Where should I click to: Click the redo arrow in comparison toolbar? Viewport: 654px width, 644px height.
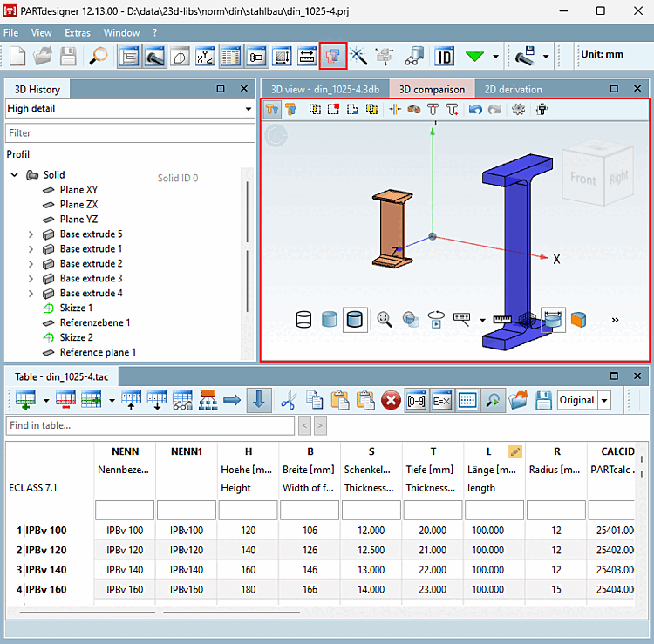(x=494, y=109)
